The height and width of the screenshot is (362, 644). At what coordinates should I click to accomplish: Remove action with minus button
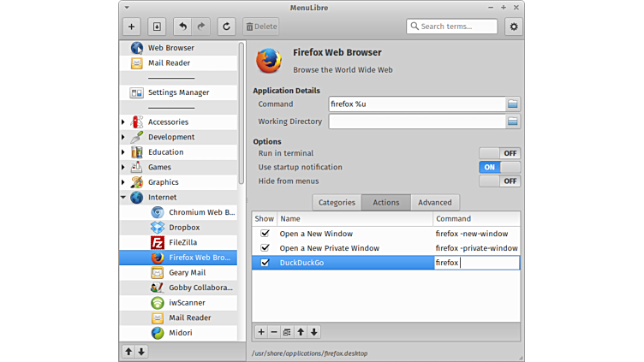tap(274, 332)
